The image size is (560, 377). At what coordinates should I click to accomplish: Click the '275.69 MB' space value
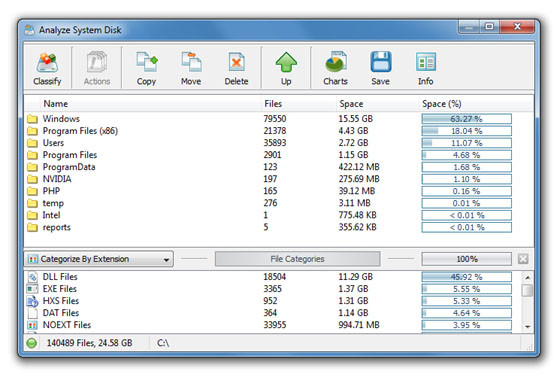point(359,179)
